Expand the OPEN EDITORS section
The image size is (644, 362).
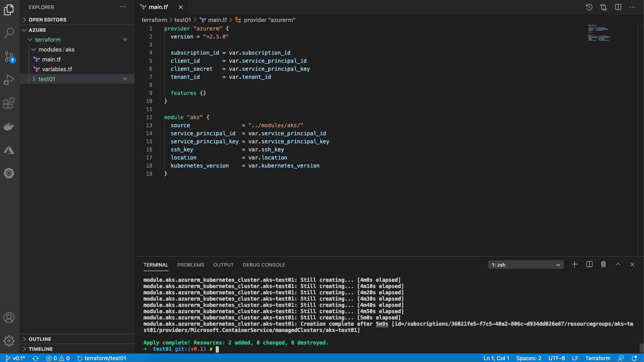(x=77, y=20)
